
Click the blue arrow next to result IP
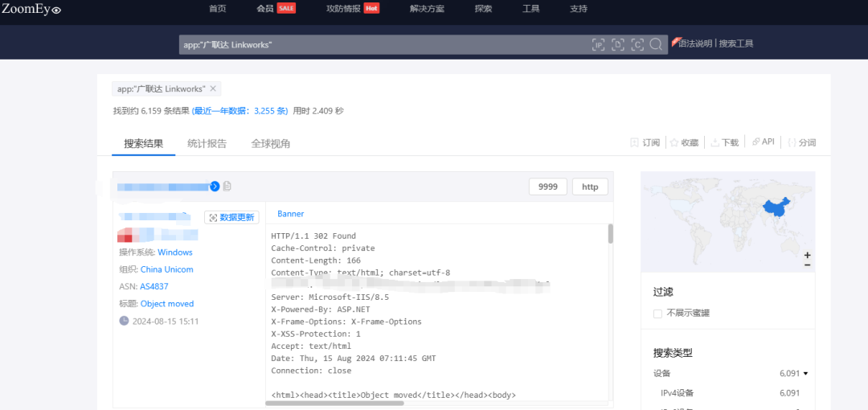click(x=215, y=187)
